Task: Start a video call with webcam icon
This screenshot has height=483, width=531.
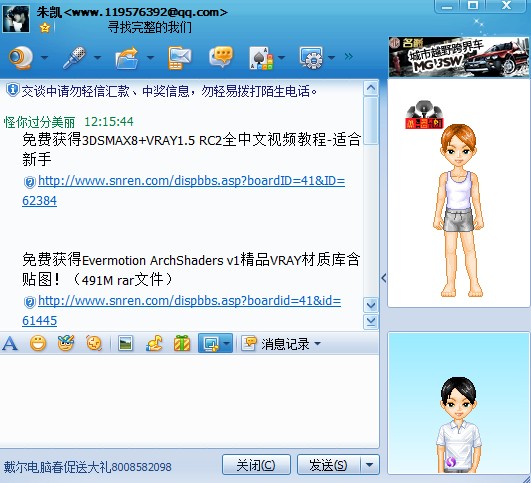Action: 21,58
